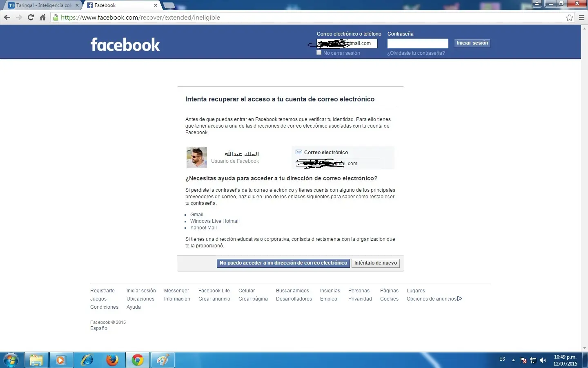The width and height of the screenshot is (588, 368).
Task: Click the Facebook logo in the header
Action: coord(125,44)
